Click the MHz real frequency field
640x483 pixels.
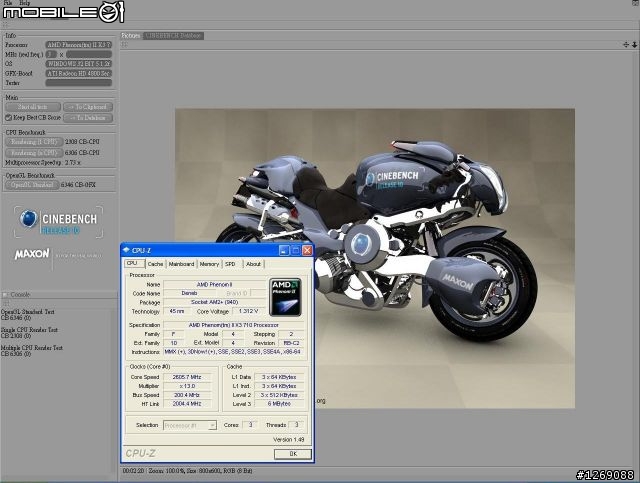pyautogui.click(x=89, y=54)
